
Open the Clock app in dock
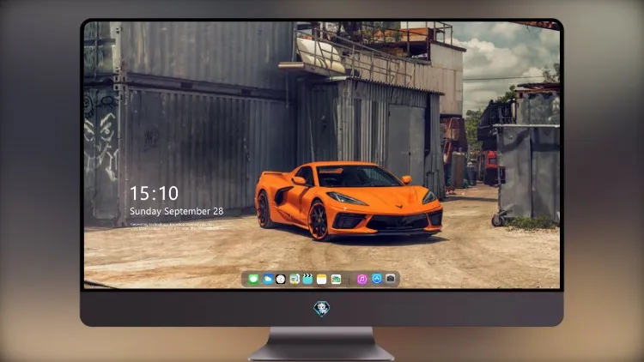click(x=281, y=279)
